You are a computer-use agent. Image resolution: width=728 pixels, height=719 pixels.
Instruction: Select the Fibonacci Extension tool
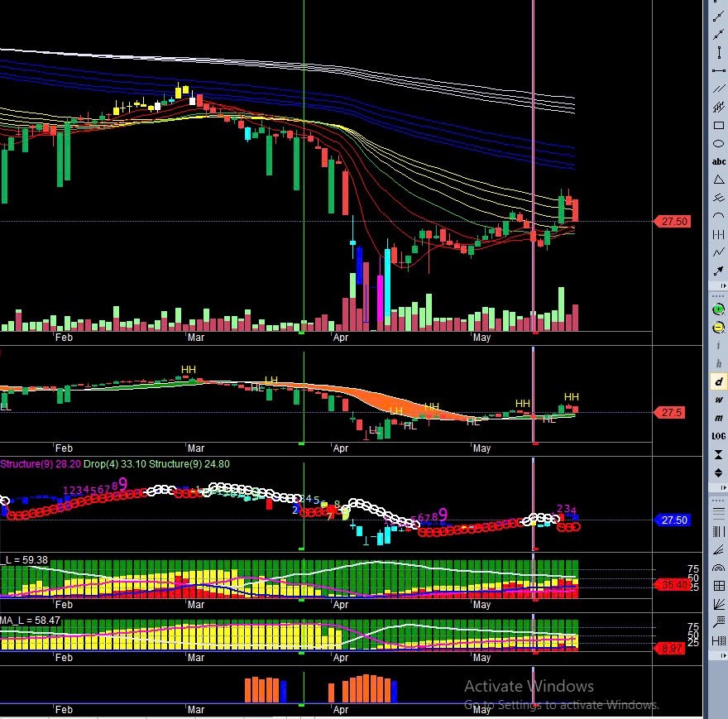[x=718, y=622]
